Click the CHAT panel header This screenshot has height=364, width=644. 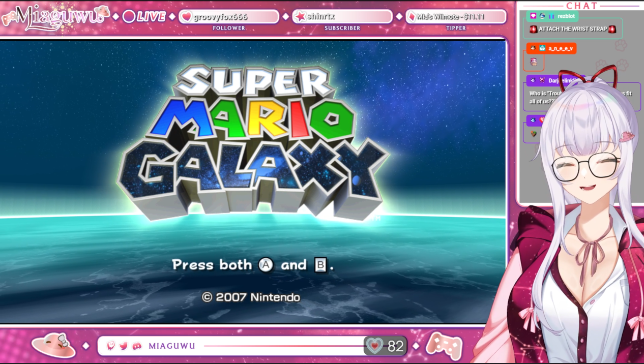(581, 6)
